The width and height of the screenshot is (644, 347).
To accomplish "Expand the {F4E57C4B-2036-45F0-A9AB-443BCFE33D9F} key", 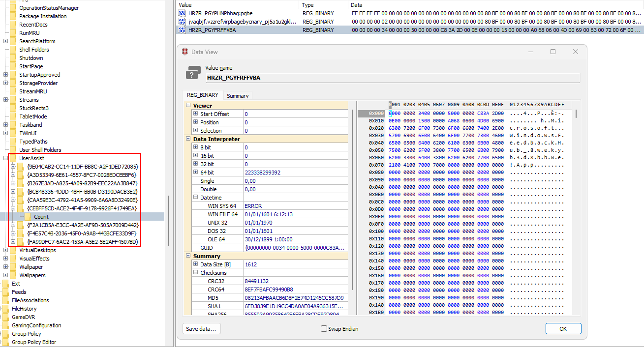I will [13, 233].
